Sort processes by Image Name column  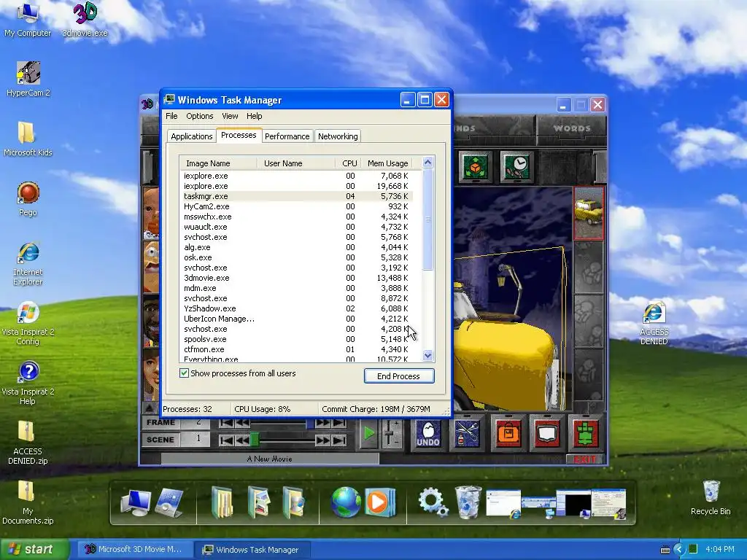click(x=218, y=163)
